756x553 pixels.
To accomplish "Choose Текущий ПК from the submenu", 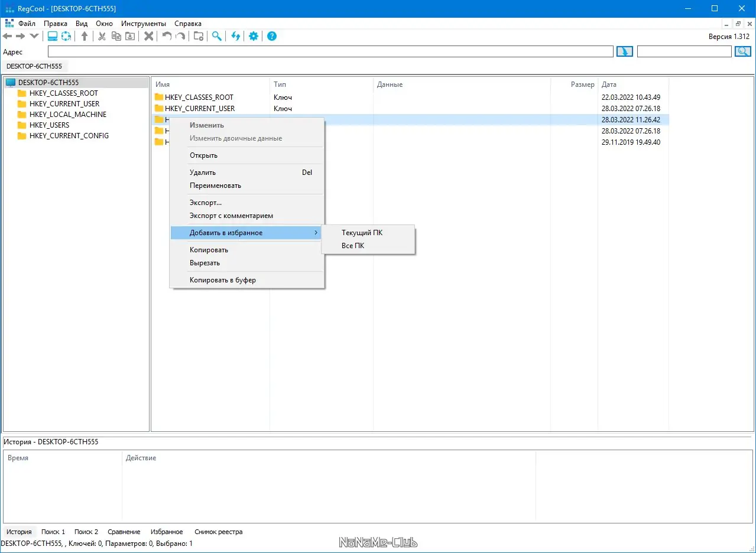I will point(362,233).
